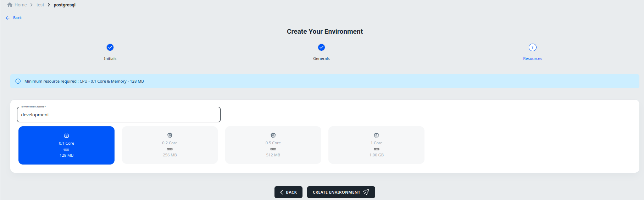644x200 pixels.
Task: Focus the Environment Name input field
Action: tap(119, 115)
